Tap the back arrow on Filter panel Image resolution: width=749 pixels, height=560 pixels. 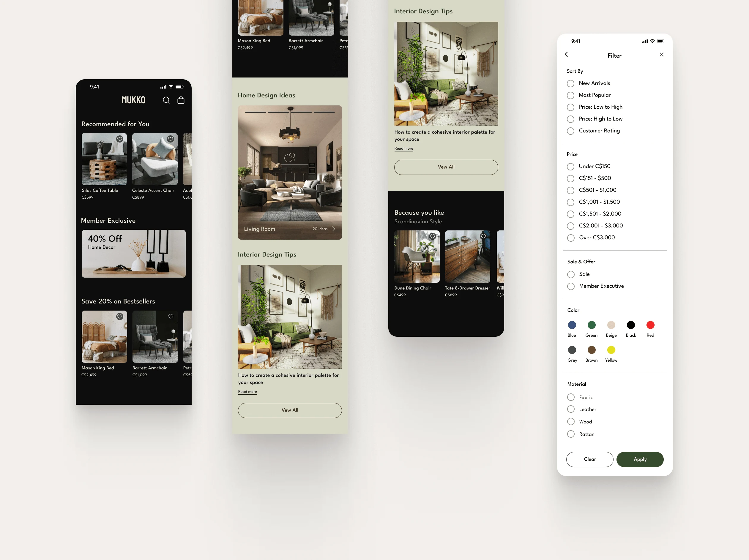567,55
